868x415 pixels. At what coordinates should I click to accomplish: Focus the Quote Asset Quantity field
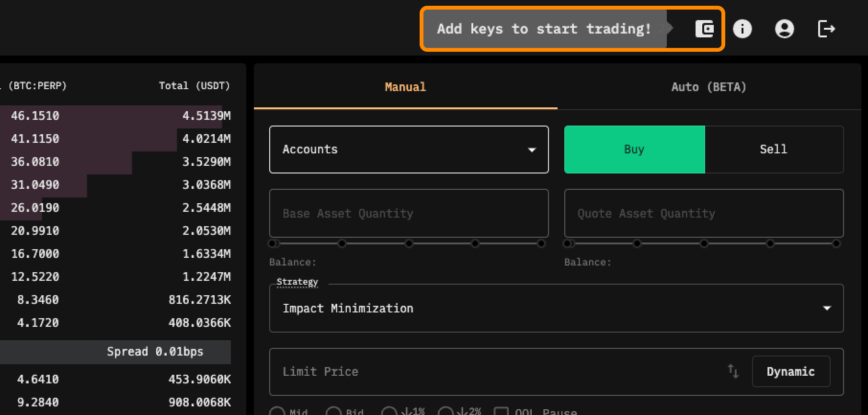(704, 213)
